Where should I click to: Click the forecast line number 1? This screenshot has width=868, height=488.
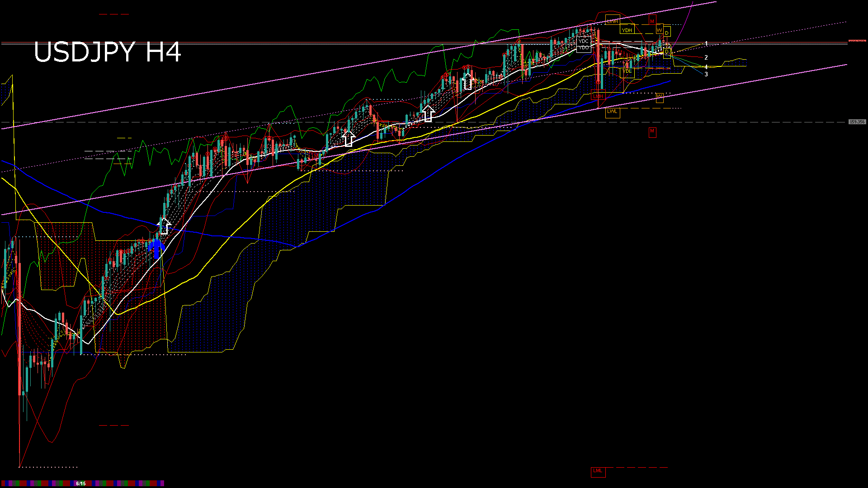[706, 43]
